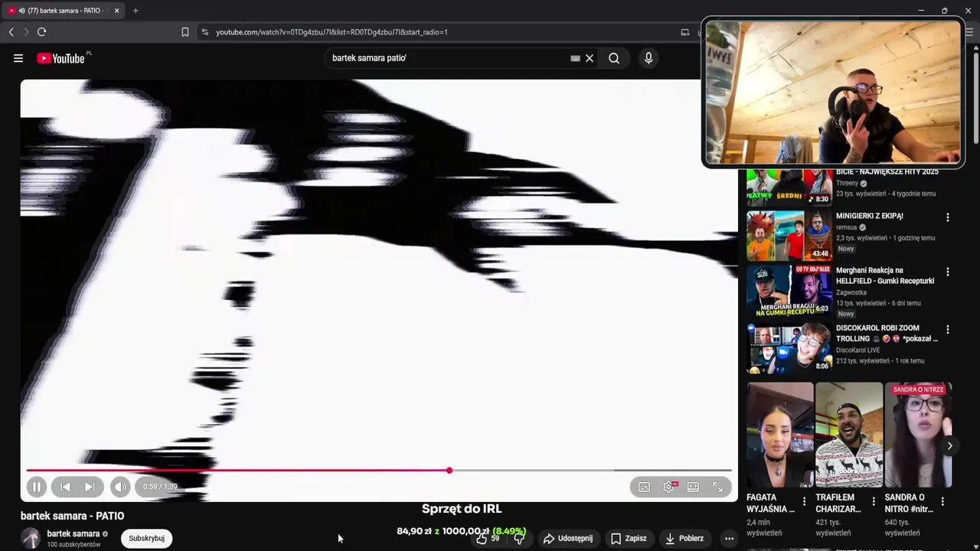View site information icon in address bar
Viewport: 980px width, 551px height.
[x=204, y=32]
